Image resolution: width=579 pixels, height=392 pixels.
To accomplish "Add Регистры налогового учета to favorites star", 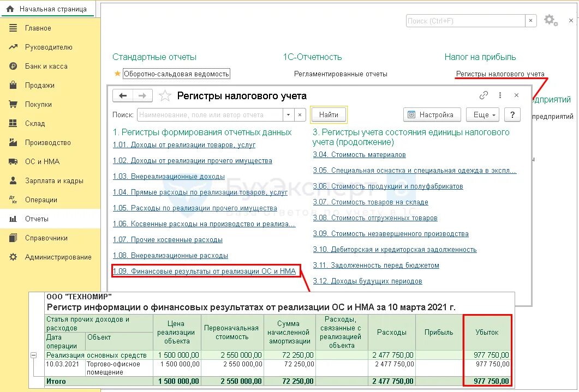I will [x=165, y=96].
